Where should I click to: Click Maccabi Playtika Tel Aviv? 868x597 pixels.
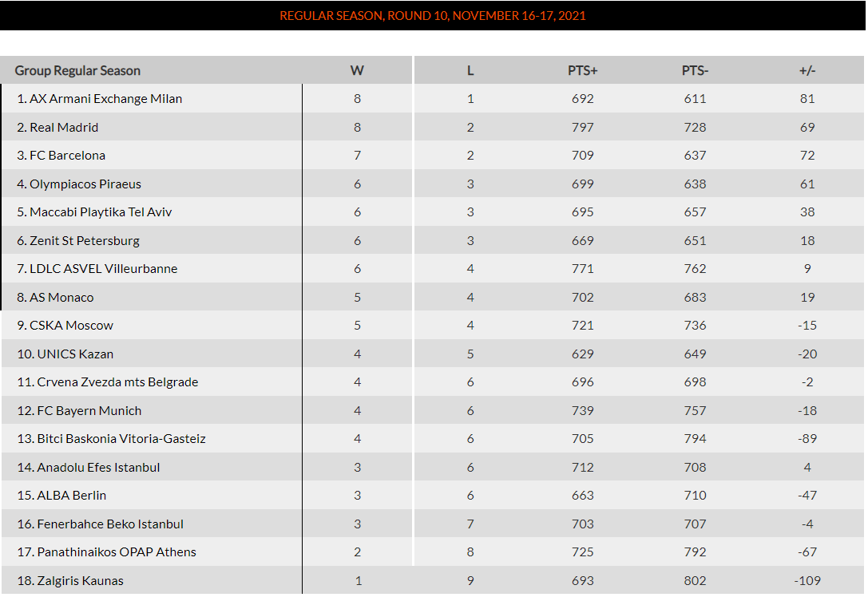pos(101,212)
